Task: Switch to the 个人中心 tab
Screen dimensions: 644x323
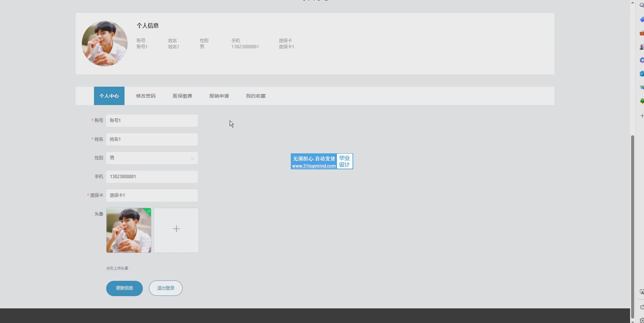Action: (x=109, y=96)
